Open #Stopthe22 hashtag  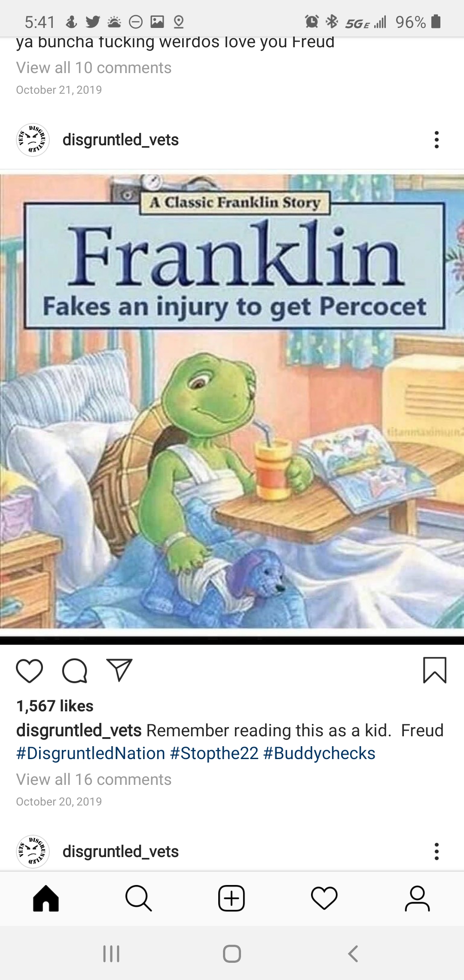[214, 753]
